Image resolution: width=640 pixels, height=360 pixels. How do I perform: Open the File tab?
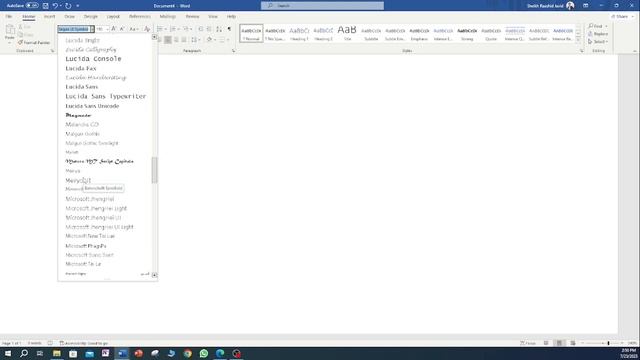[9, 16]
